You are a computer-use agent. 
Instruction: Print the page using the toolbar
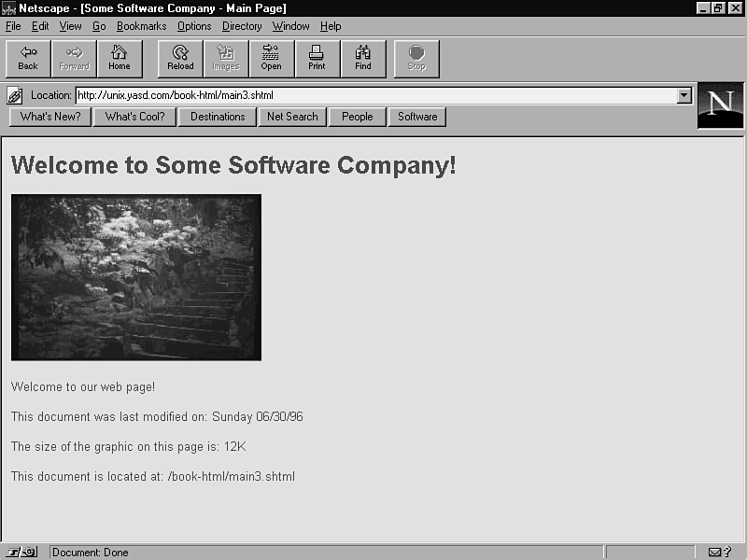pos(317,58)
